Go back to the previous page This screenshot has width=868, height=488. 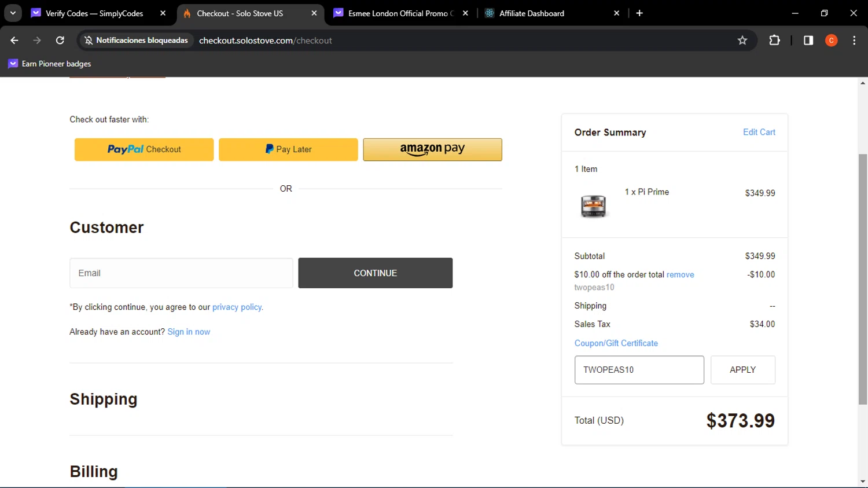click(x=14, y=41)
